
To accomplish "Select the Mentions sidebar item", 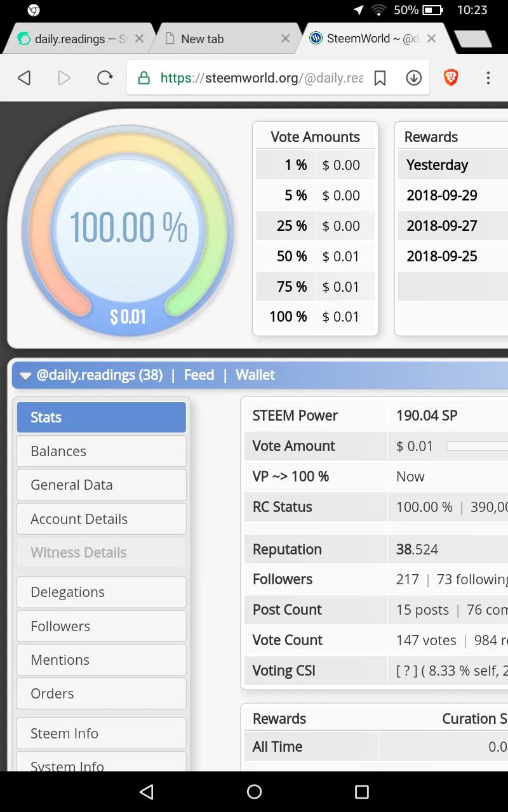I will click(102, 660).
